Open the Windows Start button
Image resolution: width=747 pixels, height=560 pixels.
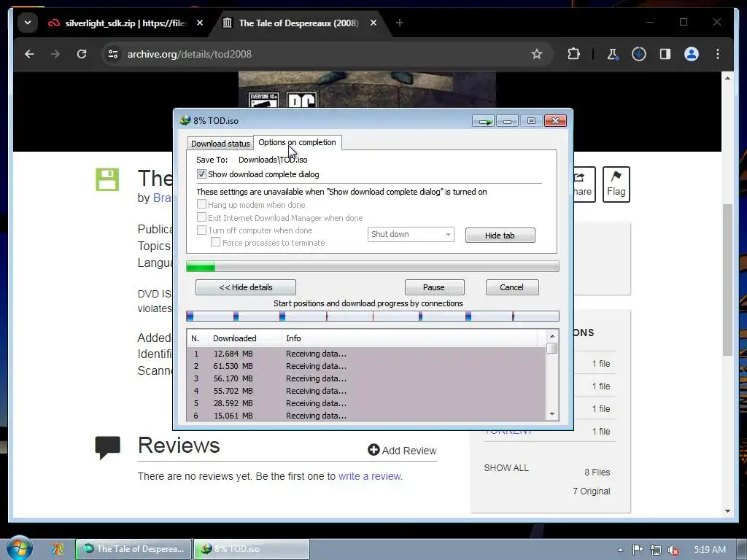20,548
